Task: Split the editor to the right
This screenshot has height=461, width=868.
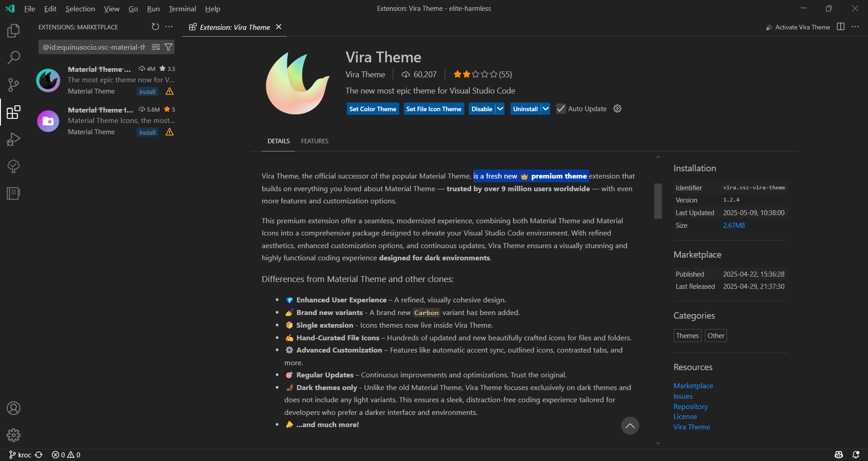Action: click(x=840, y=27)
